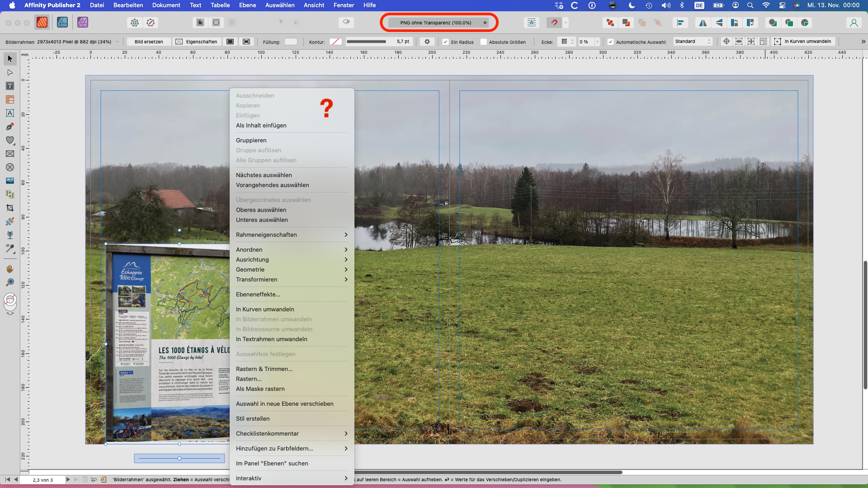Switch to the Photo persona icon

click(x=83, y=22)
